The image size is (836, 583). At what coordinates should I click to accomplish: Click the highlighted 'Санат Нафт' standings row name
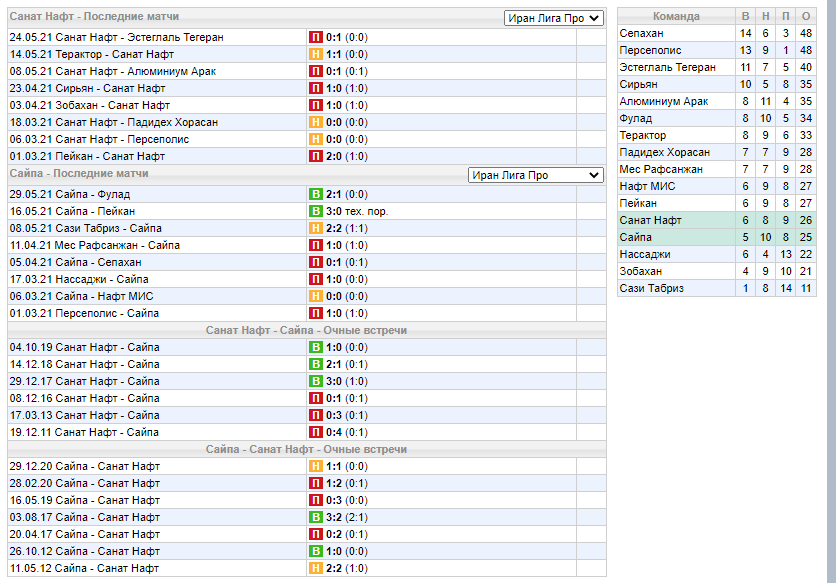coord(650,220)
